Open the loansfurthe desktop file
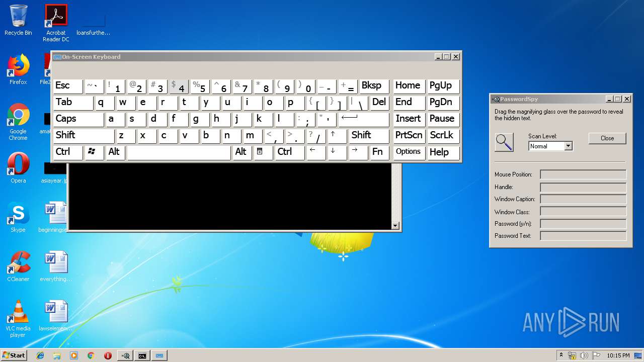Viewport: 644px width, 362px height. 94,23
